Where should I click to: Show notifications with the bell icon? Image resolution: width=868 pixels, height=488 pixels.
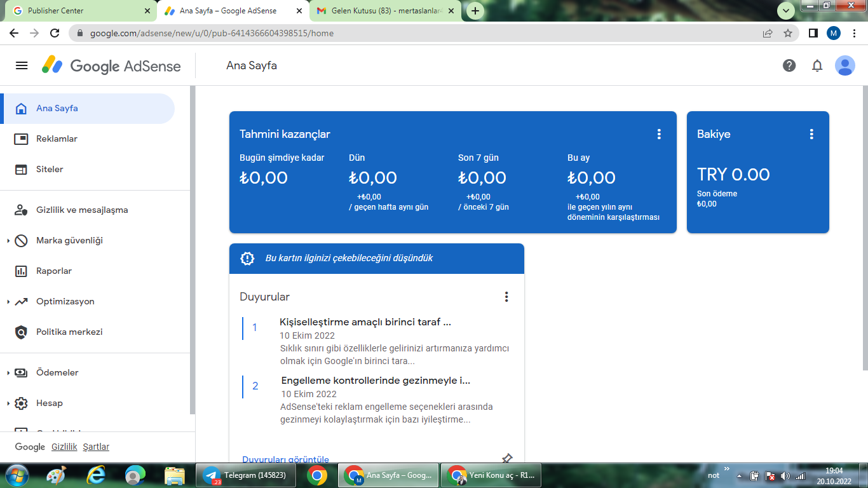[817, 65]
